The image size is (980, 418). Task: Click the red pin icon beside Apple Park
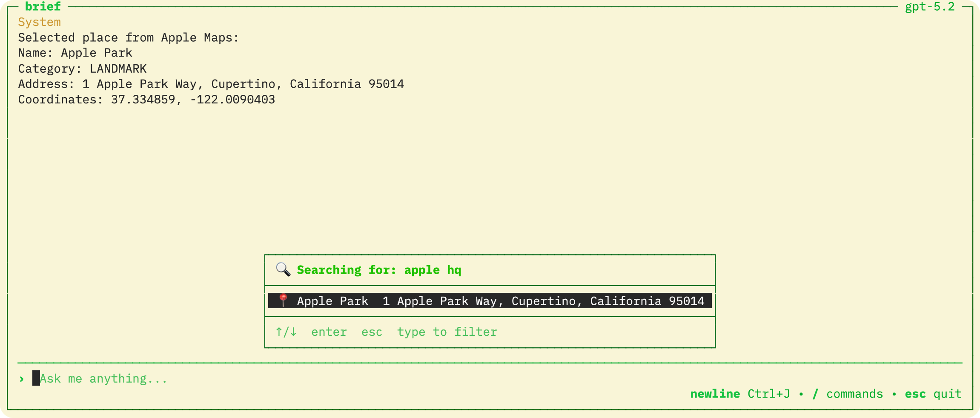coord(282,301)
